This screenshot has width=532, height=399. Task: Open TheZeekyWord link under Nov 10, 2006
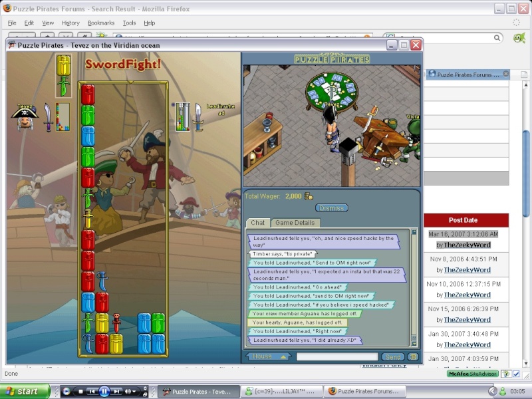pyautogui.click(x=467, y=295)
